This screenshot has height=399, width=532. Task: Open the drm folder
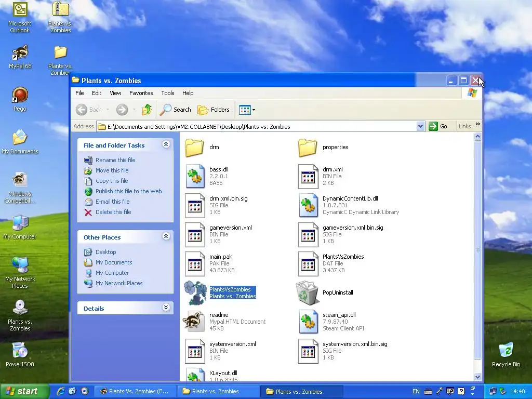point(195,147)
